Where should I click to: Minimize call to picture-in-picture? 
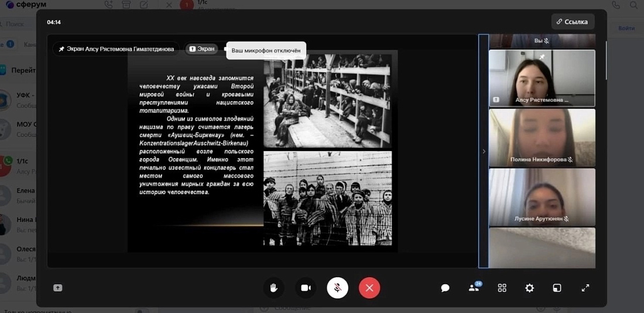tap(557, 288)
